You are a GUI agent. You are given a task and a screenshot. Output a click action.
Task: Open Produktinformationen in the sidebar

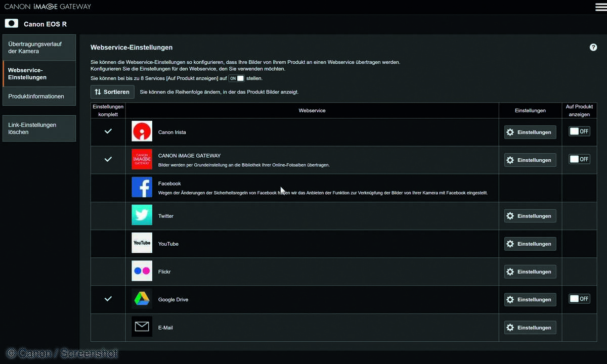(x=39, y=96)
